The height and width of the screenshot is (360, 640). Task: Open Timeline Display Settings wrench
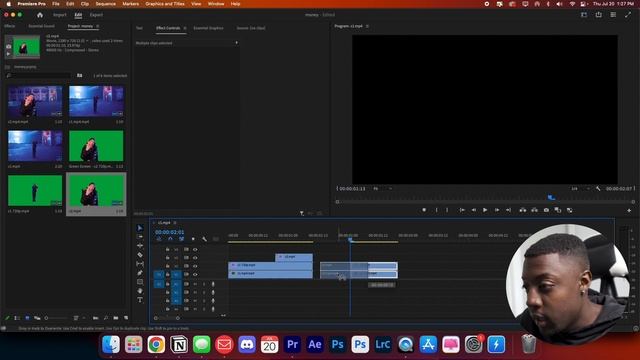pos(204,239)
